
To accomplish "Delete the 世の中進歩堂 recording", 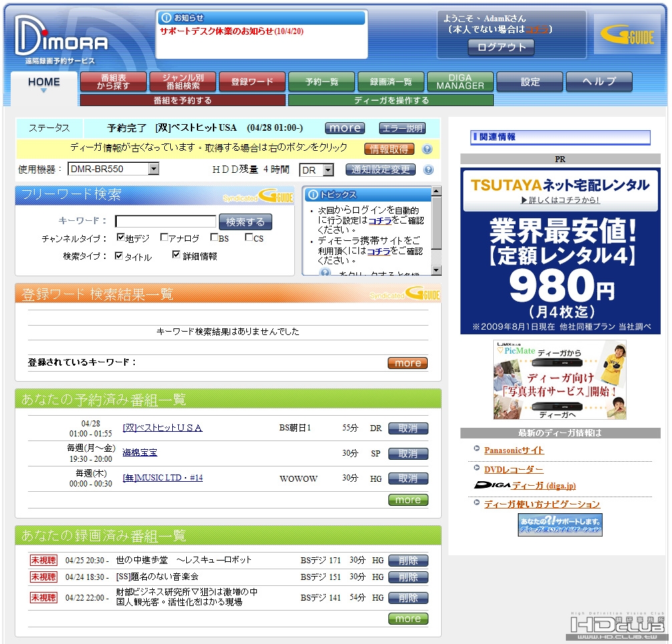I will point(408,561).
